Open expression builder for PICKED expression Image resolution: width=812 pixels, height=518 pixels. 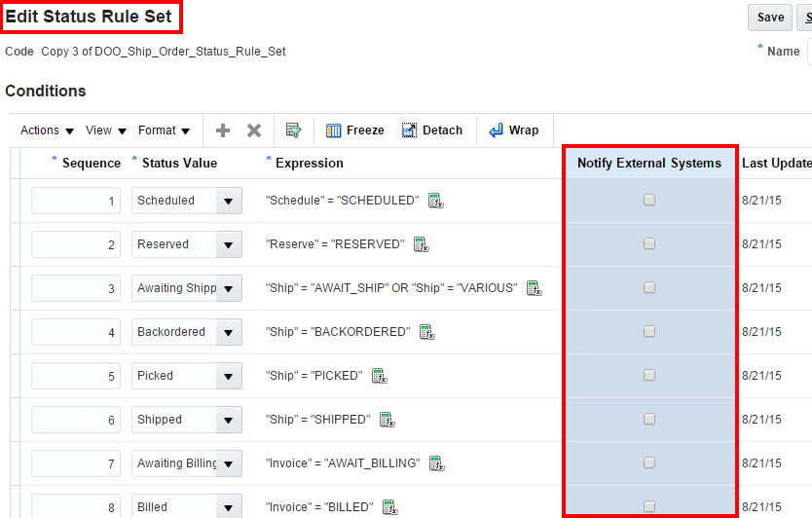(x=380, y=376)
